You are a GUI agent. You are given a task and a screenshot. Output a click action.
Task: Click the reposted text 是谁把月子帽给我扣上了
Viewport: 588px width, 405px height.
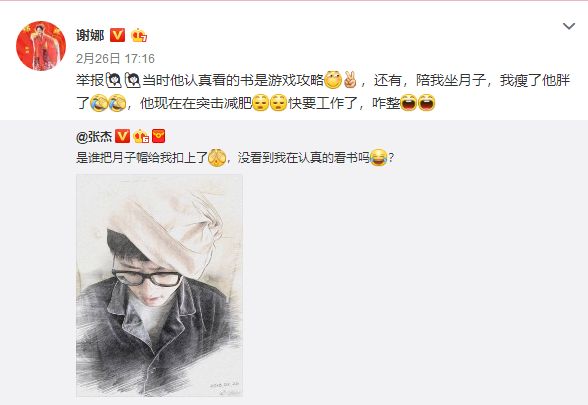coord(142,158)
